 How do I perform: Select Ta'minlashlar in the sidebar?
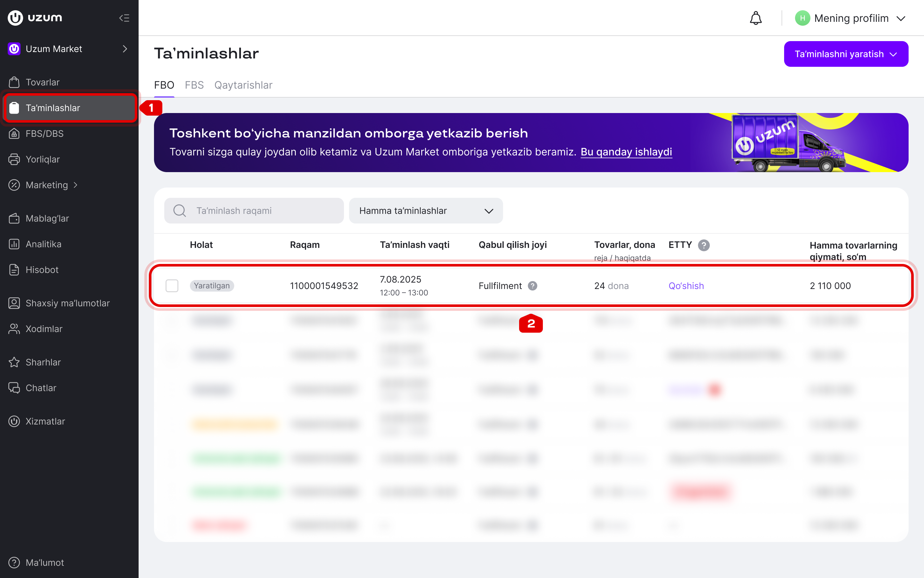click(x=70, y=108)
